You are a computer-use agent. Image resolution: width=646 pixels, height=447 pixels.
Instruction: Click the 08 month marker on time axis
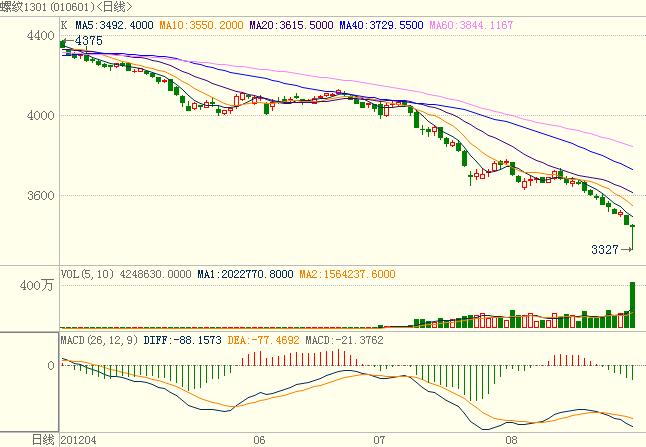(x=511, y=440)
